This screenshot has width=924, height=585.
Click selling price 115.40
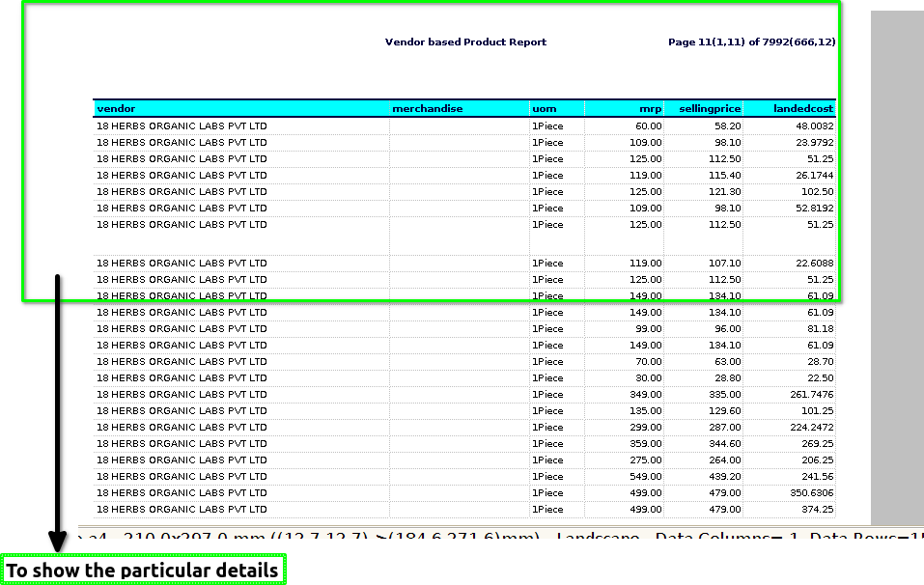click(725, 176)
